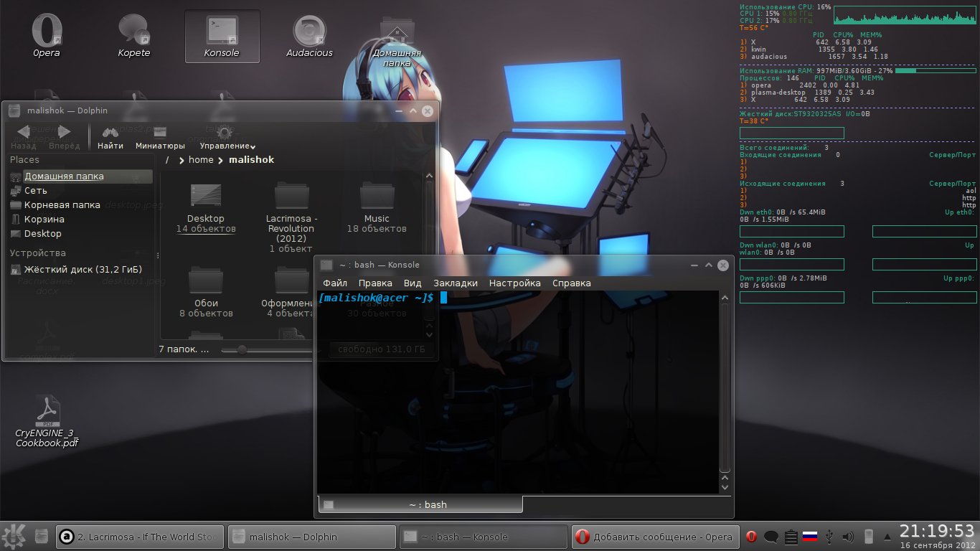This screenshot has height=551, width=980.
Task: Expand breadcrumb arrow before malishok
Action: (222, 160)
